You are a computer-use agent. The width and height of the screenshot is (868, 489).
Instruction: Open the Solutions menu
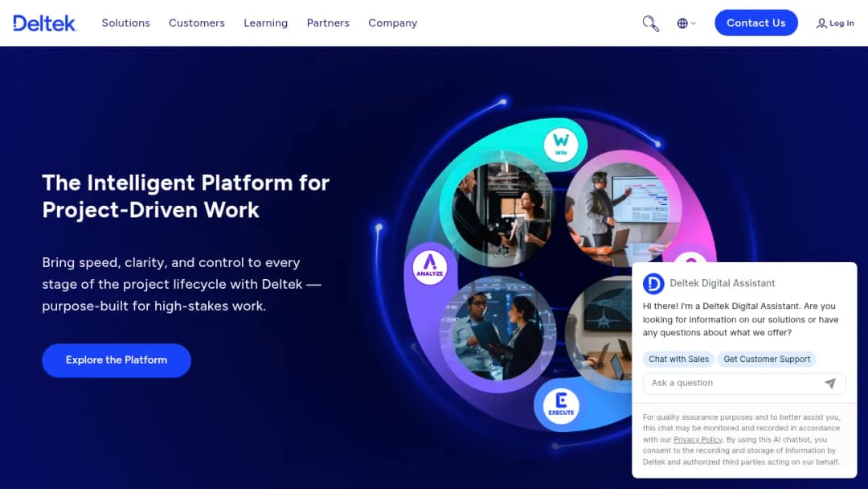point(125,23)
